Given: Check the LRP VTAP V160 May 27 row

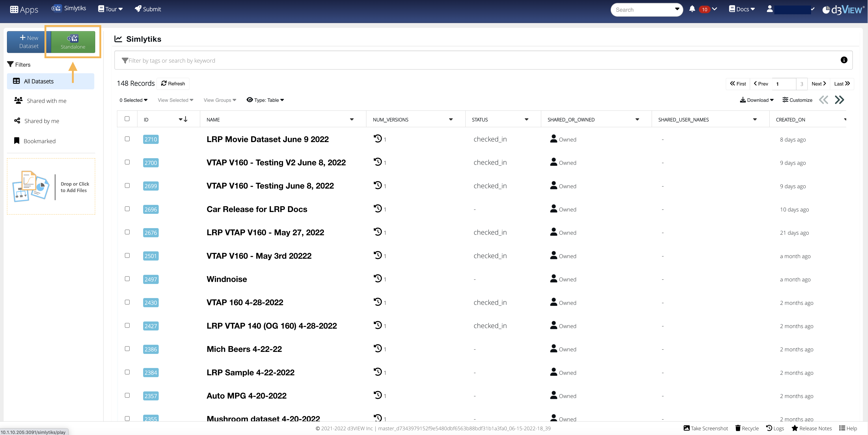Looking at the screenshot, I should 127,232.
